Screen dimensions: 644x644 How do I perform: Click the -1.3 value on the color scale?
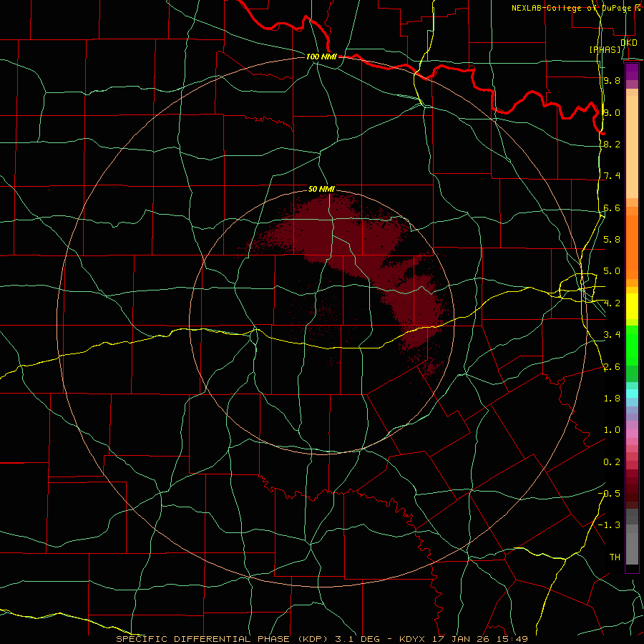point(609,525)
